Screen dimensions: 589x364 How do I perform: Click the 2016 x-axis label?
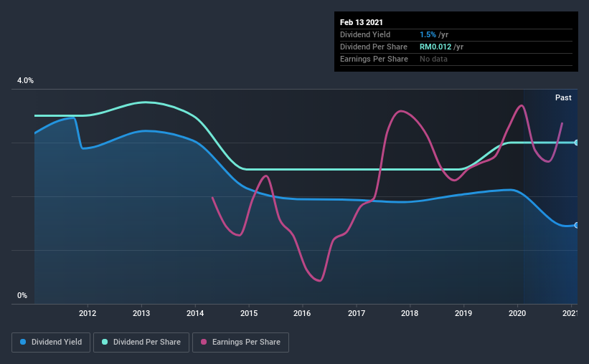302,313
